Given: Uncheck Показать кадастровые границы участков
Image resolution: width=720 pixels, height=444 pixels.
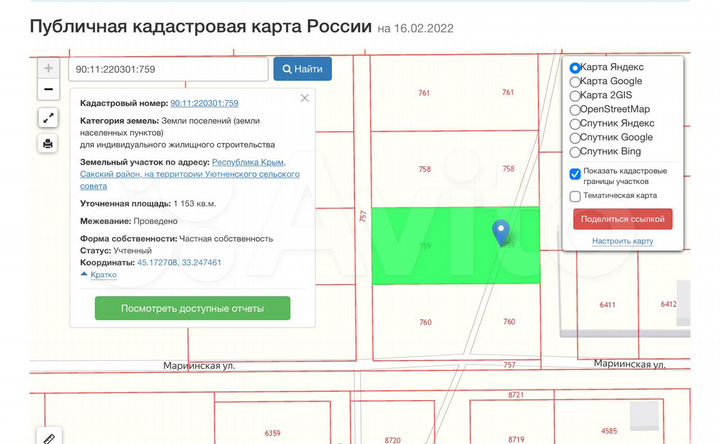Looking at the screenshot, I should pyautogui.click(x=575, y=174).
